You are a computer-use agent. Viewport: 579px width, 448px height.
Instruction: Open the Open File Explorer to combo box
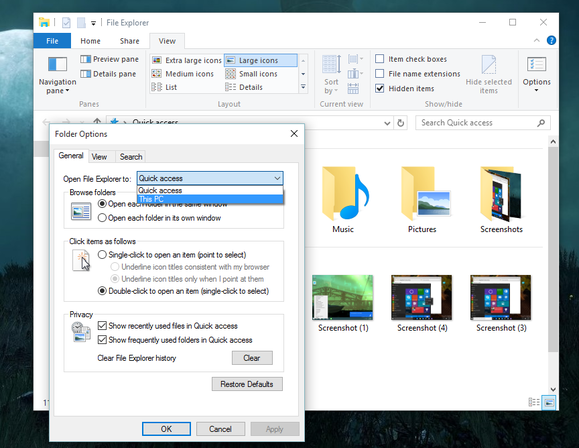coord(210,178)
